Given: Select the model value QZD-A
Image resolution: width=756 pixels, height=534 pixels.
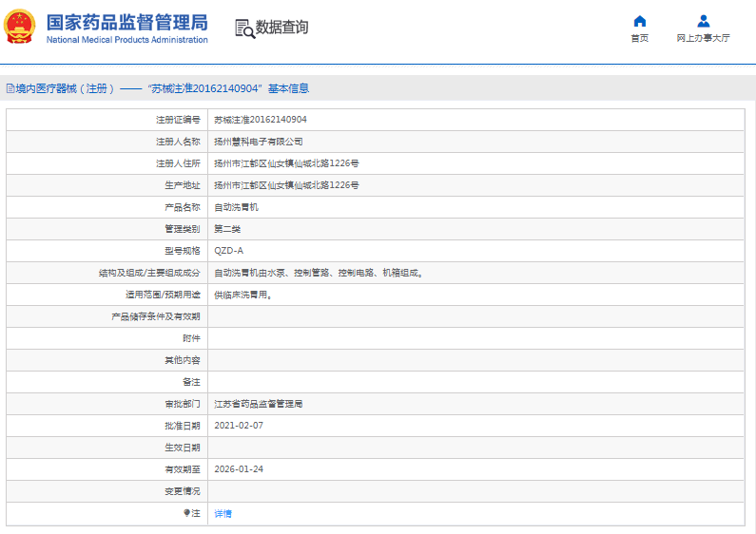Looking at the screenshot, I should [x=228, y=251].
